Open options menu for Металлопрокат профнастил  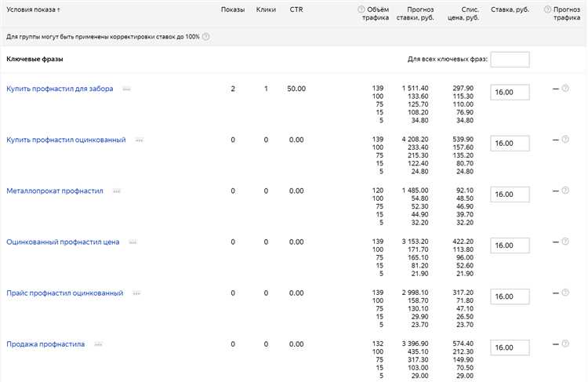pos(116,191)
